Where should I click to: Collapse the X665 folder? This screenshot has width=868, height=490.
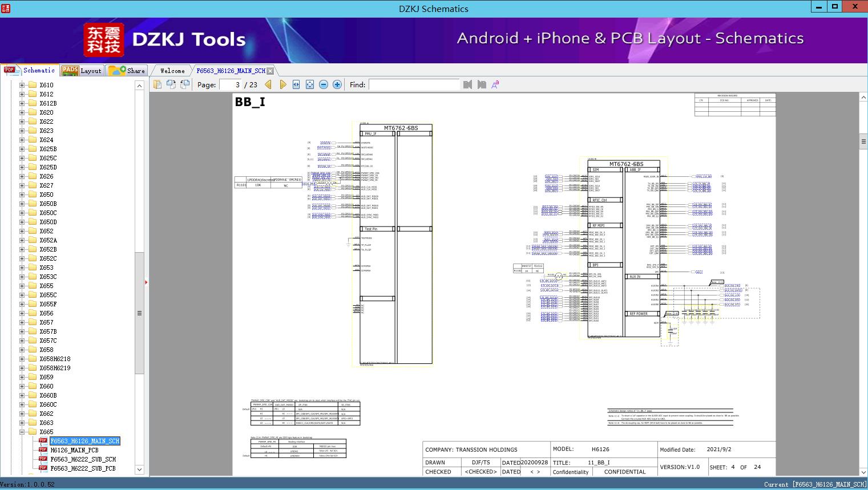[22, 432]
